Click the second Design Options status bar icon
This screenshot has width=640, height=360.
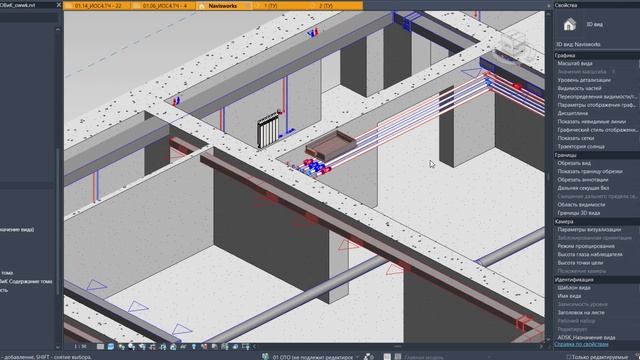coord(398,357)
